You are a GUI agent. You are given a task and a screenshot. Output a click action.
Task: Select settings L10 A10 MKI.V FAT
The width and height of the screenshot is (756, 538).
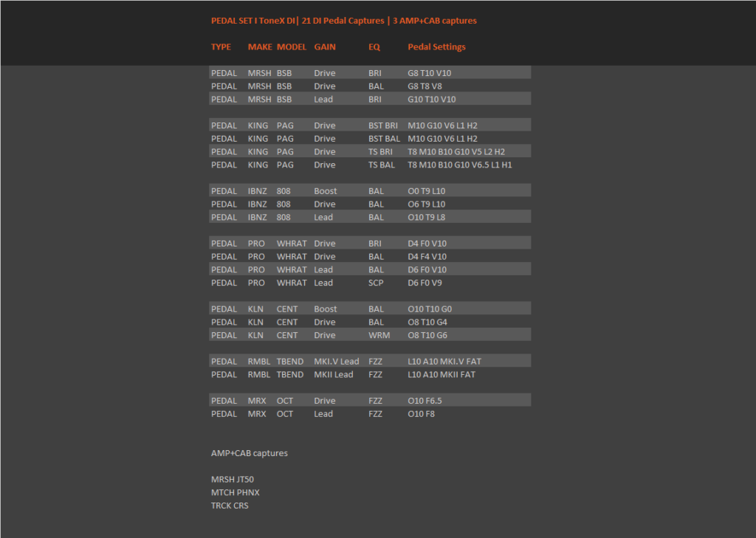[444, 362]
